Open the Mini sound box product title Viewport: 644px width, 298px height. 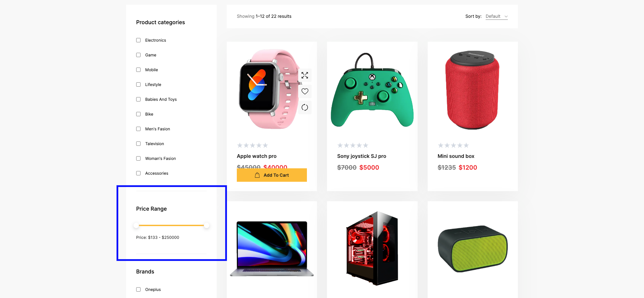(x=456, y=156)
